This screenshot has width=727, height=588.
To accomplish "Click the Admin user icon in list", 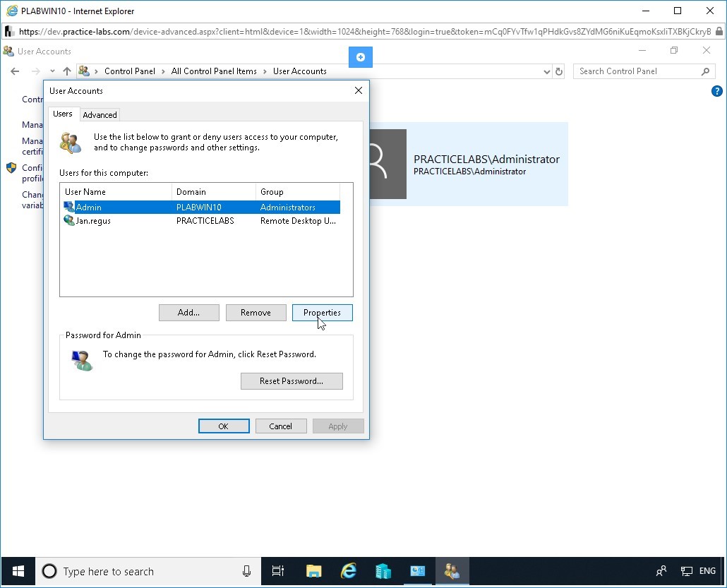I will tap(68, 207).
